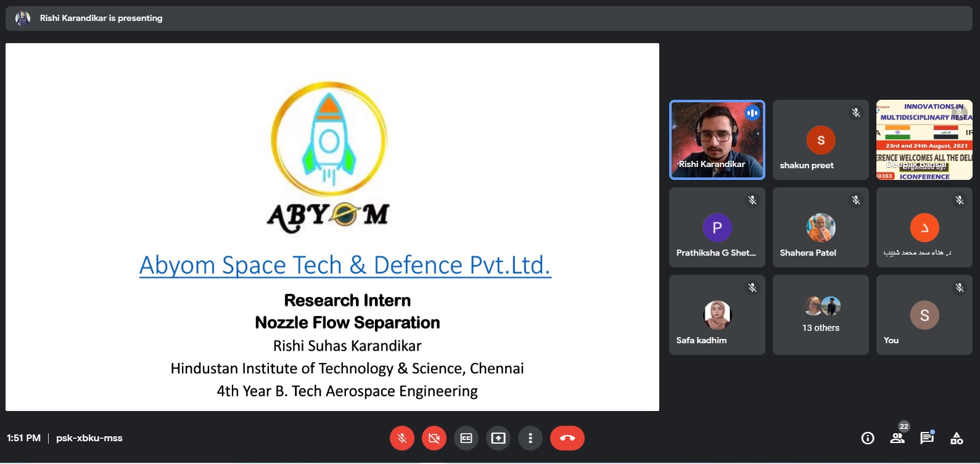Toggle the microphone mute button
Screen dimensions: 980x464
pos(402,438)
